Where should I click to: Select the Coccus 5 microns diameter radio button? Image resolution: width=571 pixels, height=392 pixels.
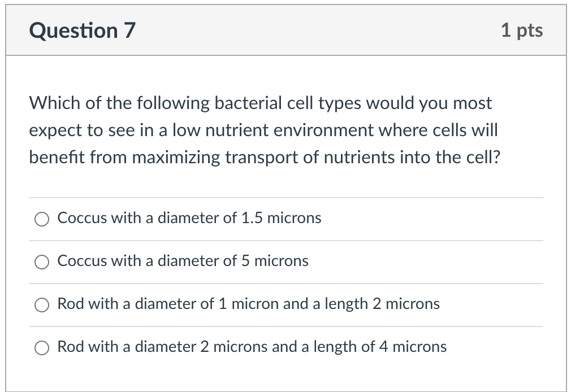click(42, 262)
